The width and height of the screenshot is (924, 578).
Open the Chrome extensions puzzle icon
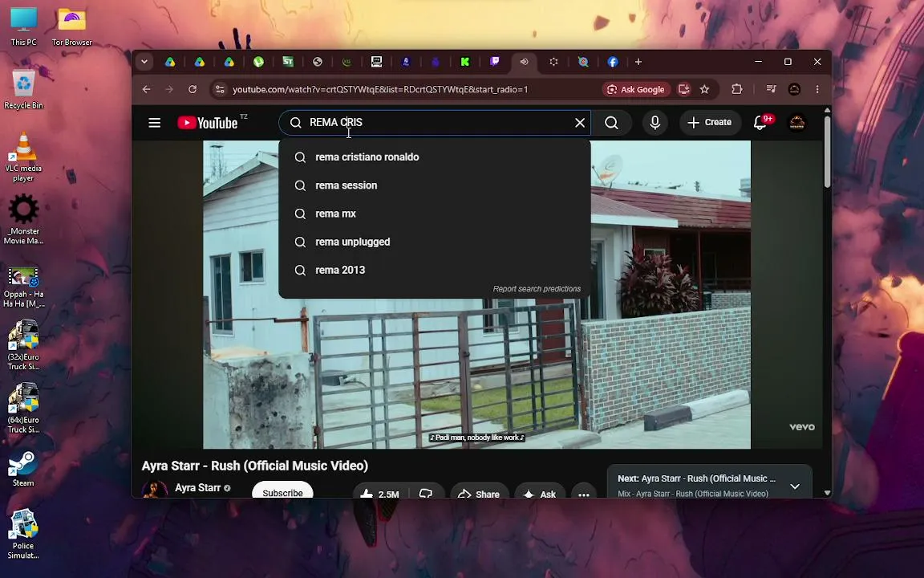point(736,89)
